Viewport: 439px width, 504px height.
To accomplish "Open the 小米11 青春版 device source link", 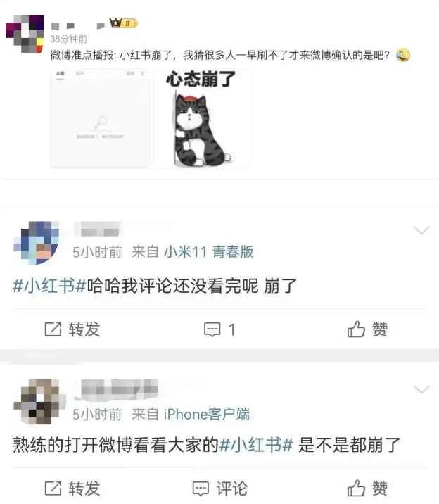I will (x=209, y=252).
